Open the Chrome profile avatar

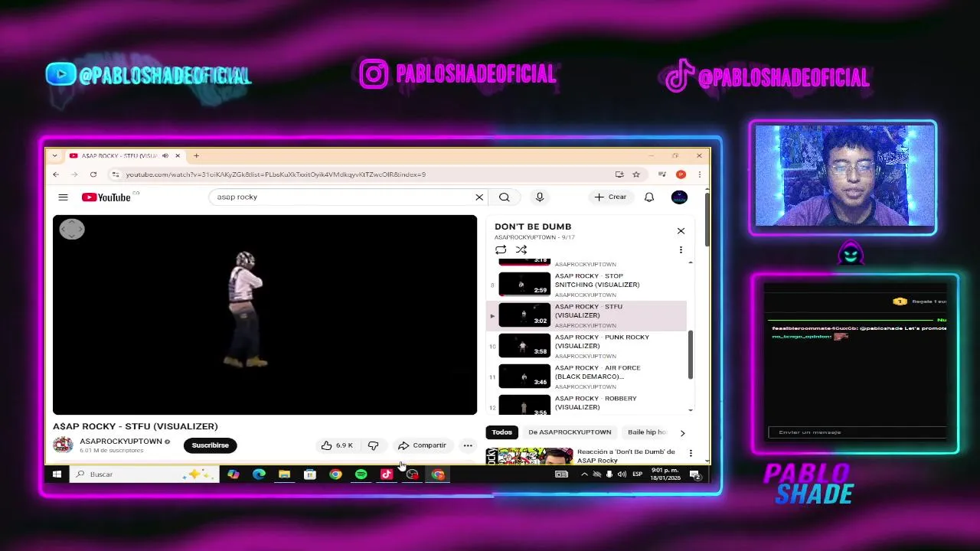[681, 174]
